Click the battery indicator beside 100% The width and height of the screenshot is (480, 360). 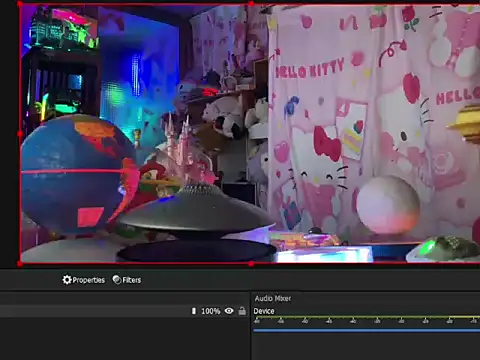coord(194,311)
